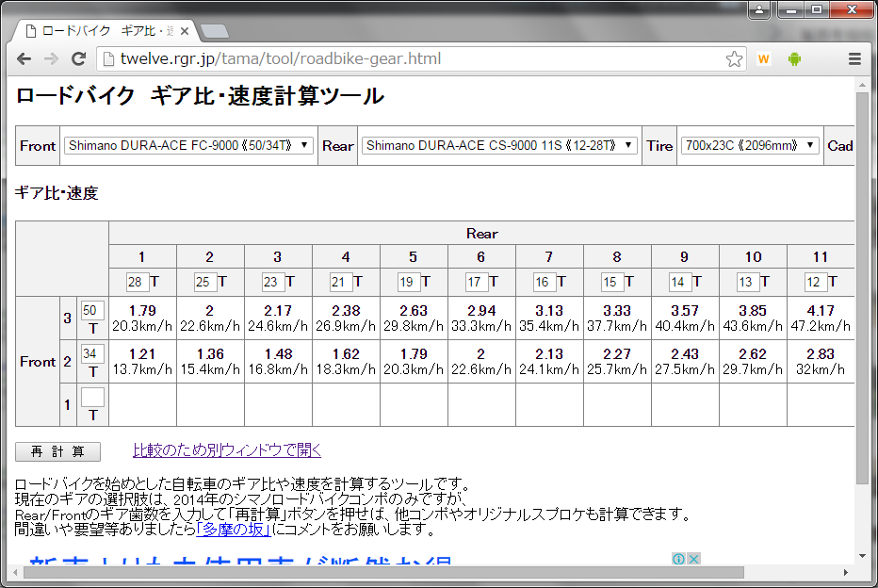Edit the rear gear 6 field with 17
Screen dimensions: 878x588
[477, 282]
